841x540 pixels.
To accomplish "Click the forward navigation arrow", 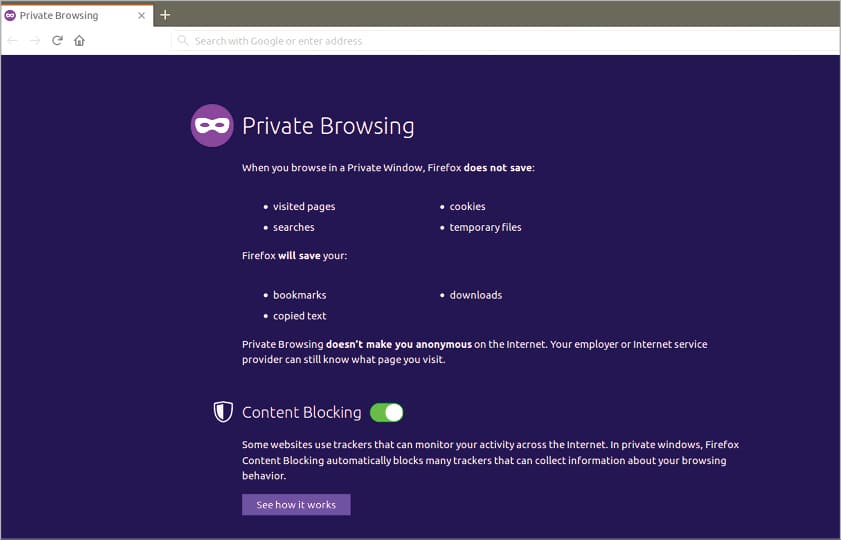I will (x=35, y=41).
